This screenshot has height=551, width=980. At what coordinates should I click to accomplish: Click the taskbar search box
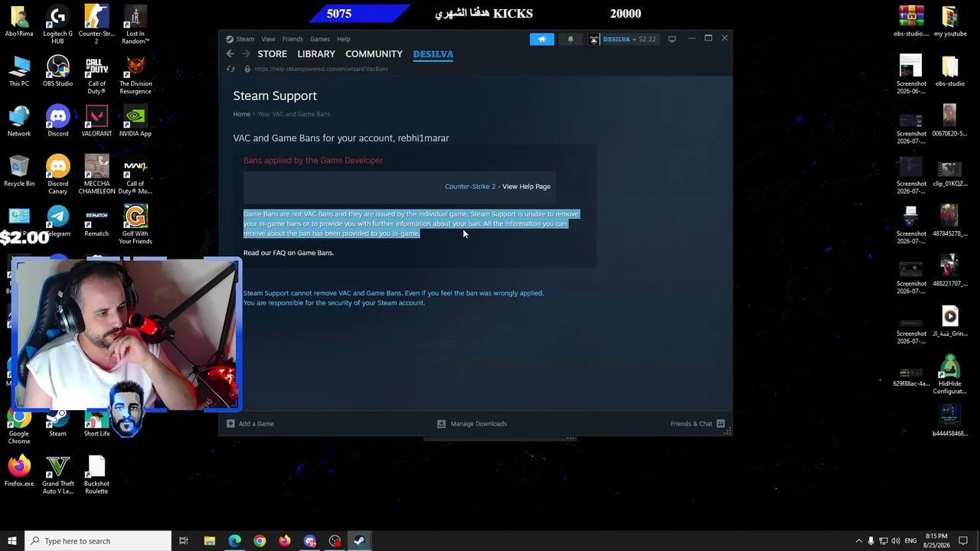click(x=98, y=541)
